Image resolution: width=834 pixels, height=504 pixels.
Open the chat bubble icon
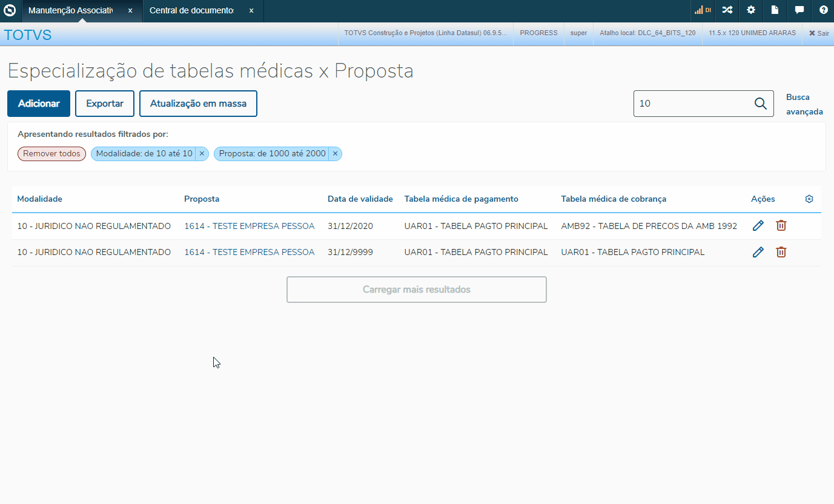[x=799, y=10]
